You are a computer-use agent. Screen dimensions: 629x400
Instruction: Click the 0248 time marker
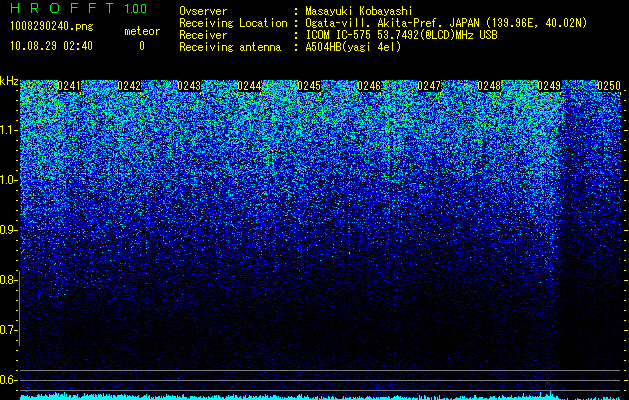(x=489, y=86)
